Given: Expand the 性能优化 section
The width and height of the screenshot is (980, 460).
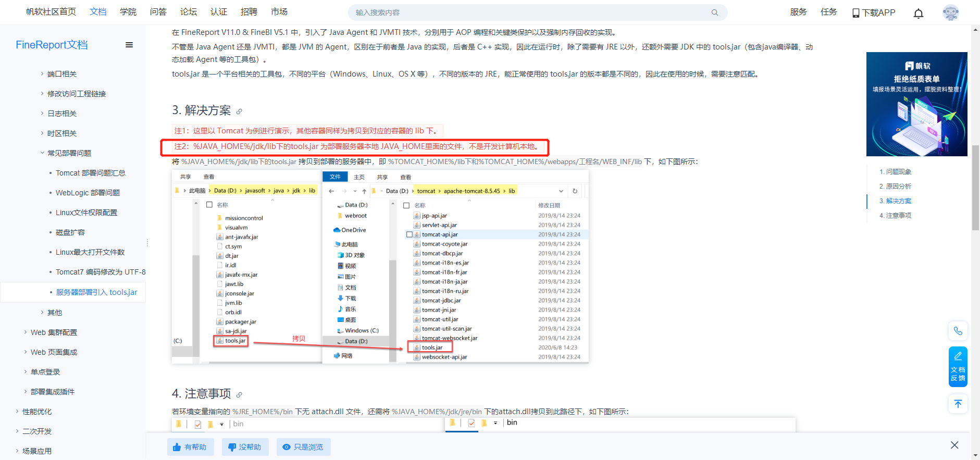Looking at the screenshot, I should click(17, 412).
